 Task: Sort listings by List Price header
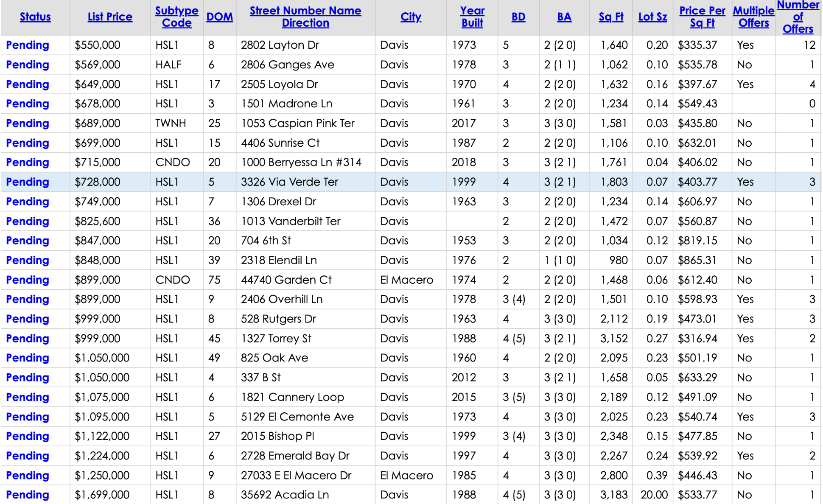tap(110, 17)
